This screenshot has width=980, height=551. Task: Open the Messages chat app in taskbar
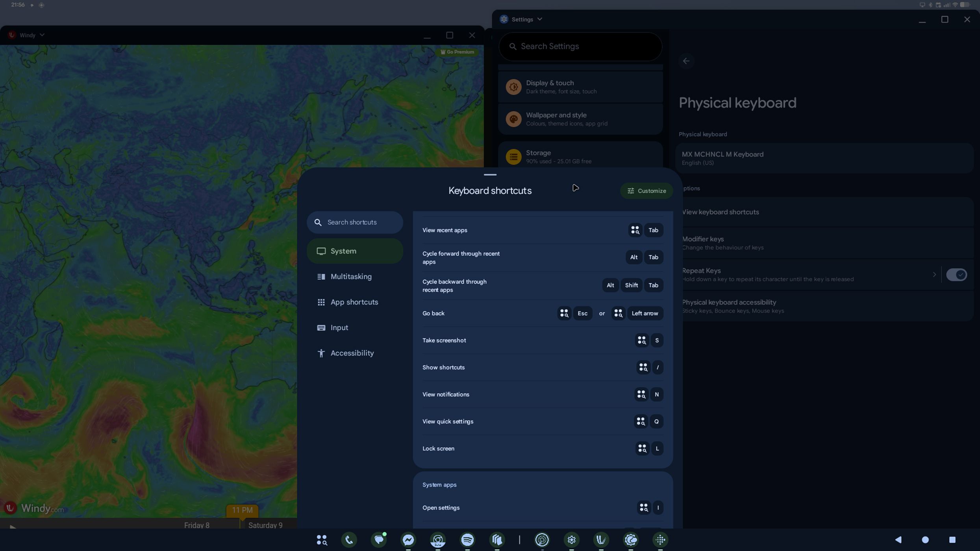[379, 540]
